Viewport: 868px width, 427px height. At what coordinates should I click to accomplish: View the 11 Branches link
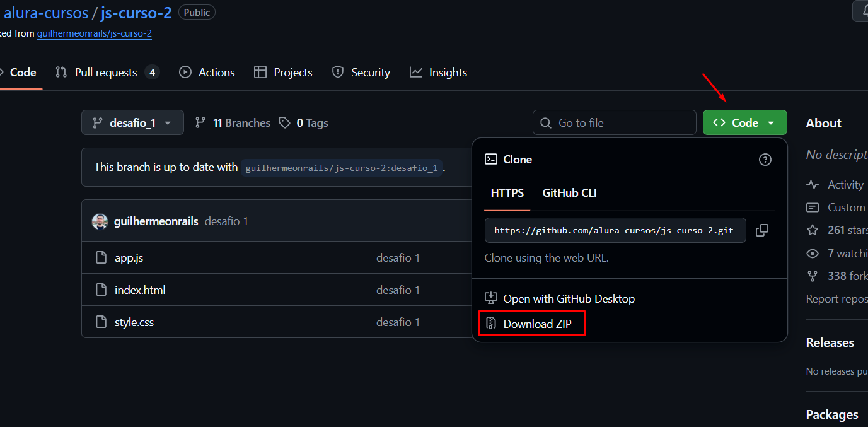click(x=233, y=123)
